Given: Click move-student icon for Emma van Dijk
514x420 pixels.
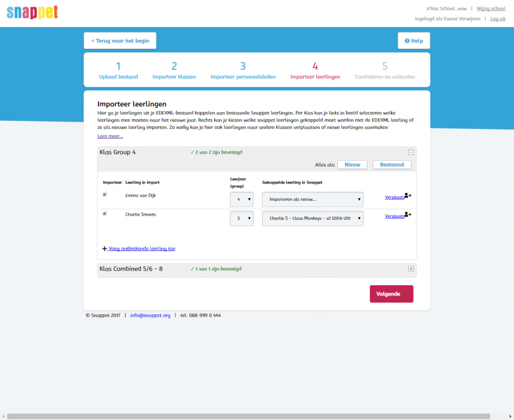Looking at the screenshot, I should click(408, 196).
